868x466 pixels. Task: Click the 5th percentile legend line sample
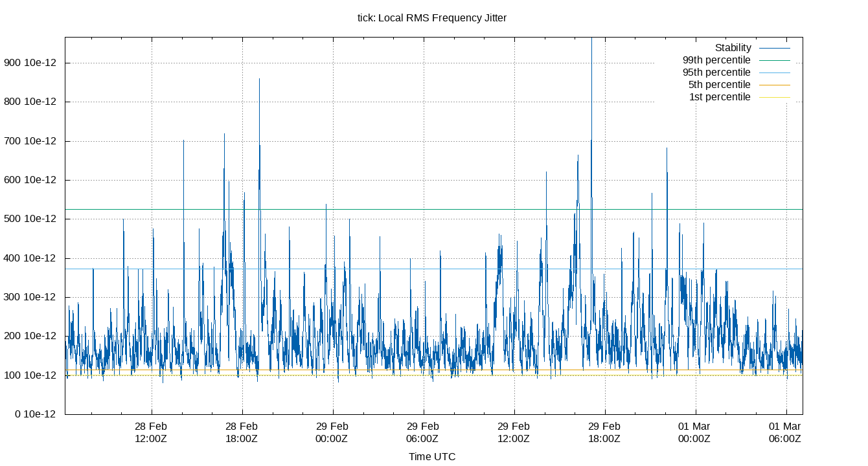[x=774, y=85]
